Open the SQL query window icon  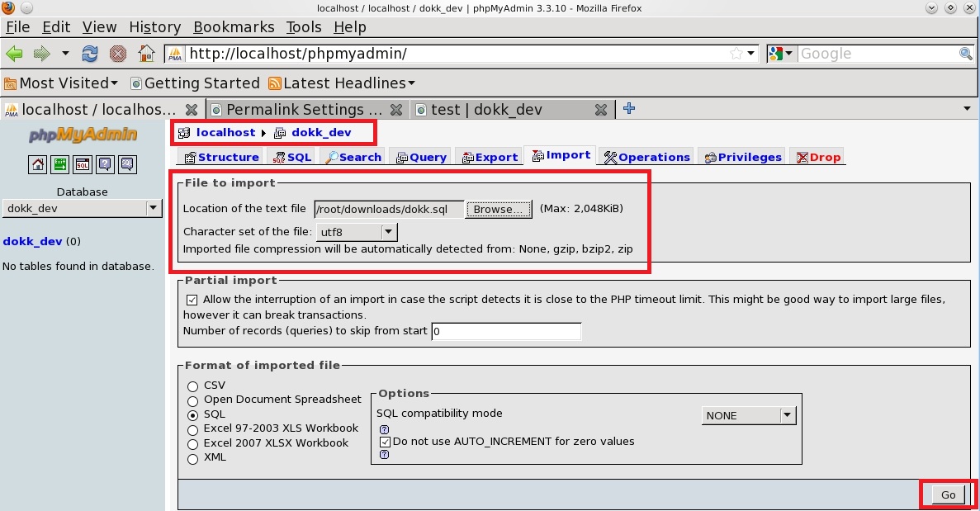pyautogui.click(x=83, y=164)
